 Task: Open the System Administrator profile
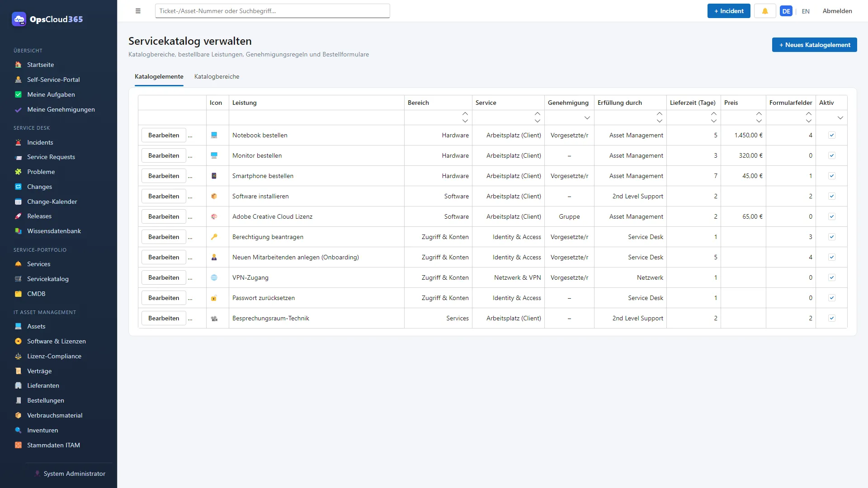[70, 474]
